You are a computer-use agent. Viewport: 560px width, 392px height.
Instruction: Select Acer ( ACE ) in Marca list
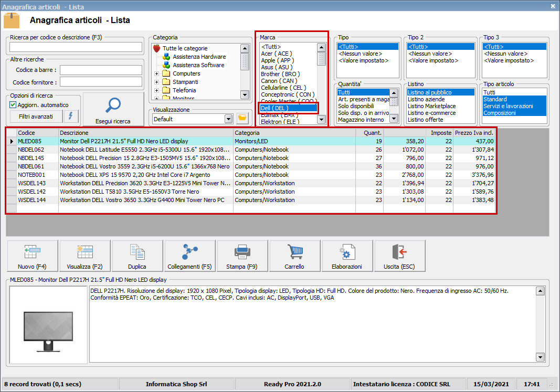(x=277, y=54)
